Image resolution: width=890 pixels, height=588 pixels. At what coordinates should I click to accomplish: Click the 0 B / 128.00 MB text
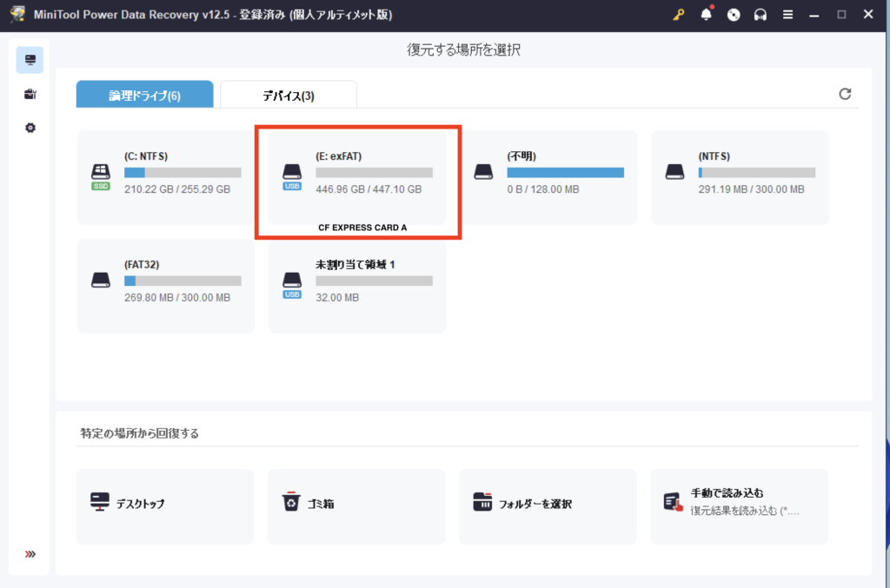point(543,189)
